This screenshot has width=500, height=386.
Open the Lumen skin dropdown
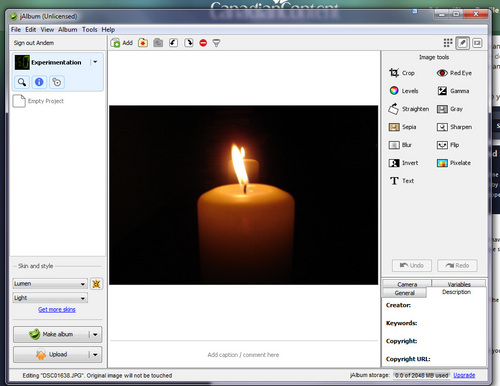coord(50,284)
